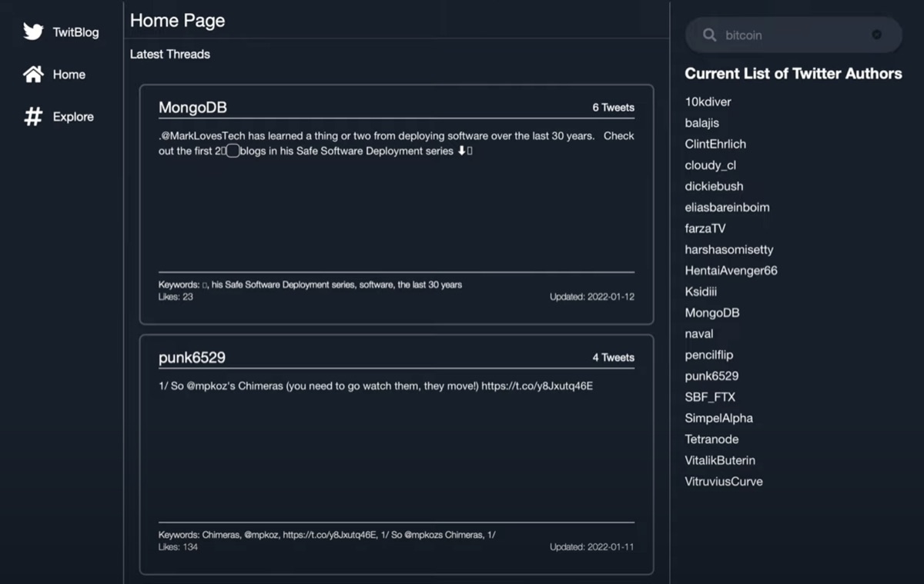Select harshasomisetty in the authors list

pos(728,249)
